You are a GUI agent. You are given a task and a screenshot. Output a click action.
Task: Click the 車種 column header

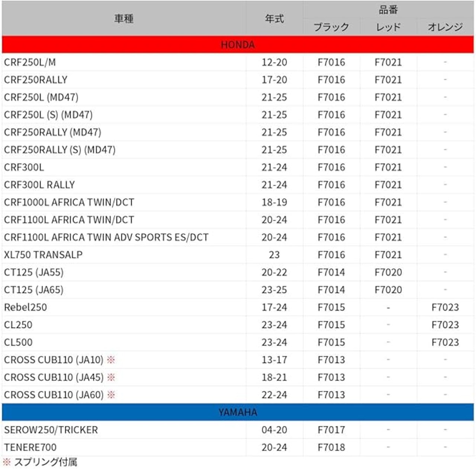pyautogui.click(x=124, y=19)
